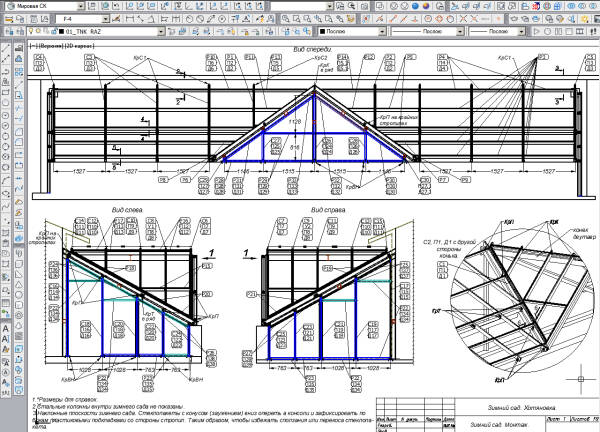
Task: Switch to the orange realistic visual style sphere
Action: point(426,6)
